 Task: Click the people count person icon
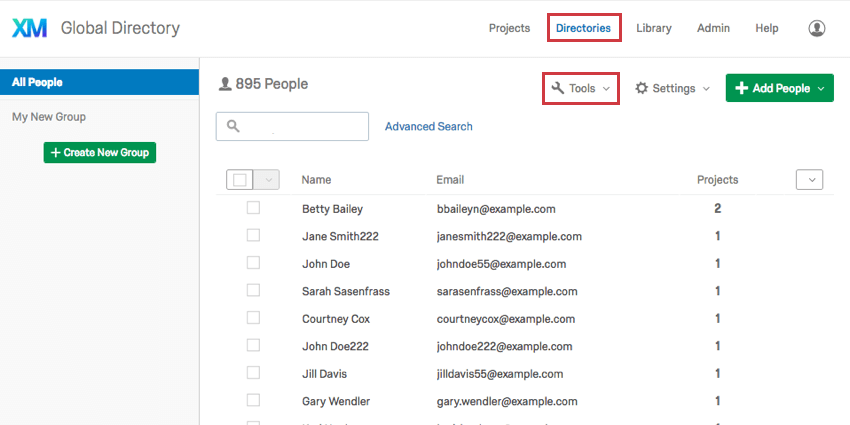point(225,85)
